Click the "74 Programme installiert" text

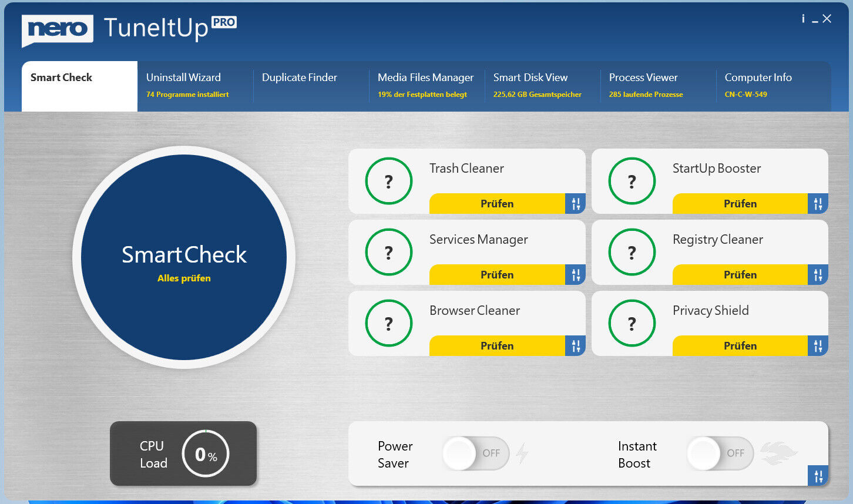187,95
